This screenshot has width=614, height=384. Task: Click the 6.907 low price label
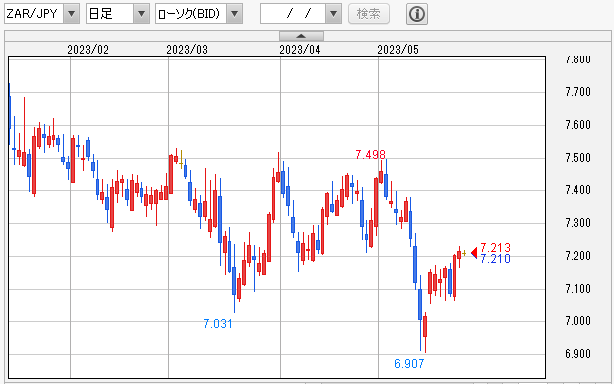(x=409, y=364)
